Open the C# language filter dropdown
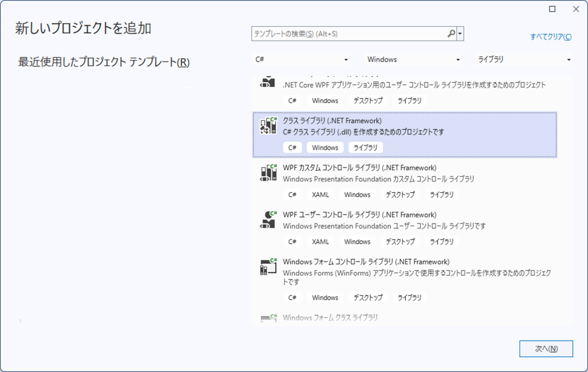588x372 pixels. pos(302,59)
